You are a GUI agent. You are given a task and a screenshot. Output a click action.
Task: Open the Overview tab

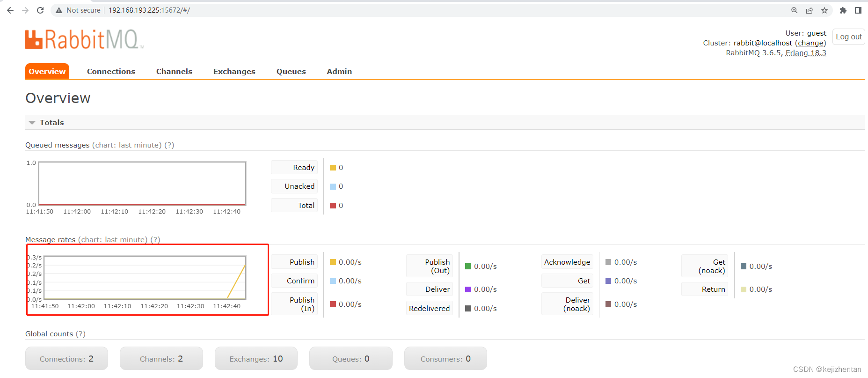47,71
